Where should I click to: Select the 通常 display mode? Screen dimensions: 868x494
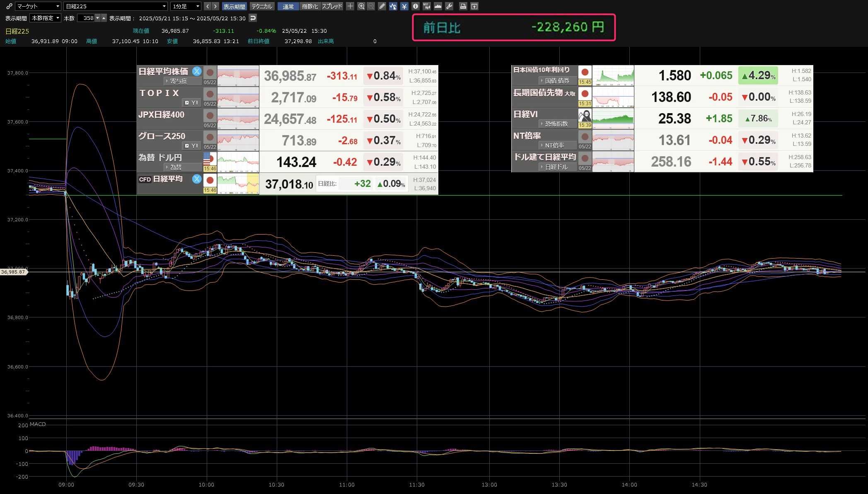[288, 6]
